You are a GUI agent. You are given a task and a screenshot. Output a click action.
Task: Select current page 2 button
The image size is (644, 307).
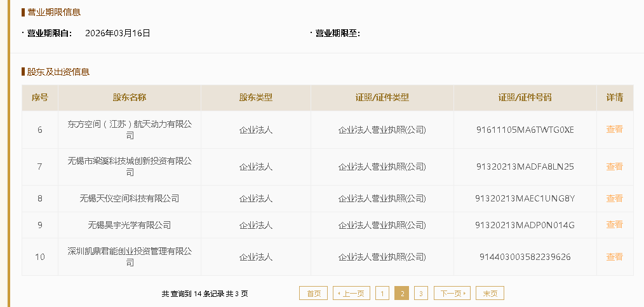click(x=401, y=293)
